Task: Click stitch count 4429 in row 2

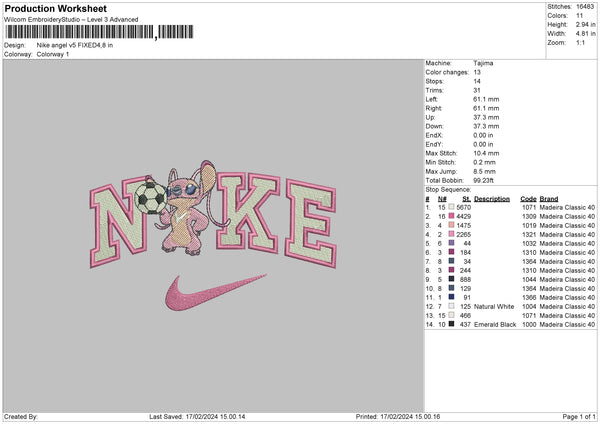Action: 463,216
